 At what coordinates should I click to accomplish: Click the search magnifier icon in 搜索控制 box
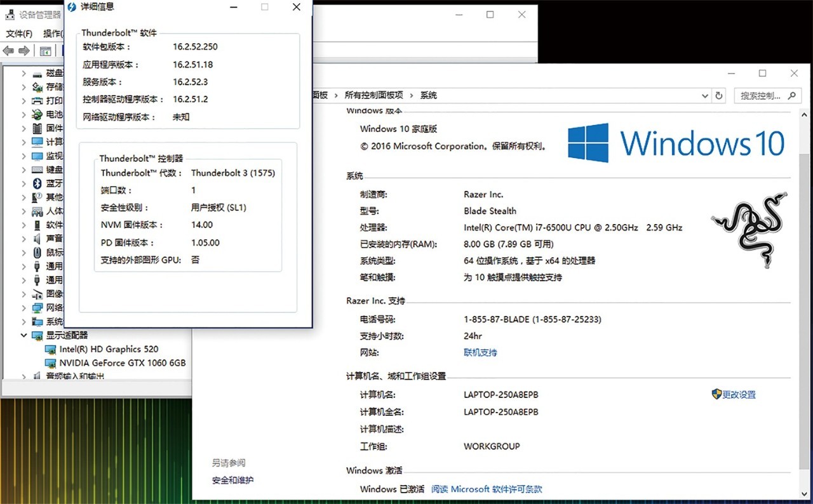(x=791, y=95)
